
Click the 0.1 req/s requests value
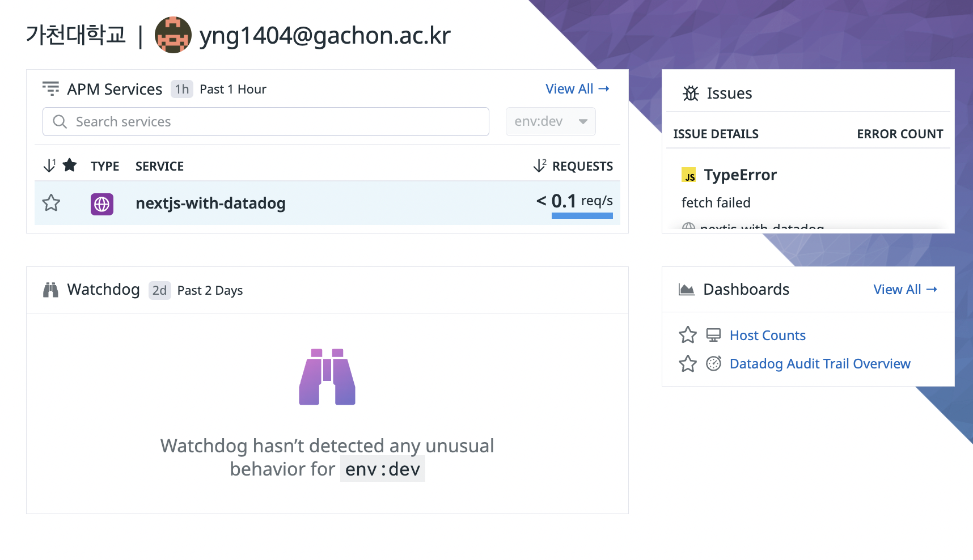click(x=574, y=201)
